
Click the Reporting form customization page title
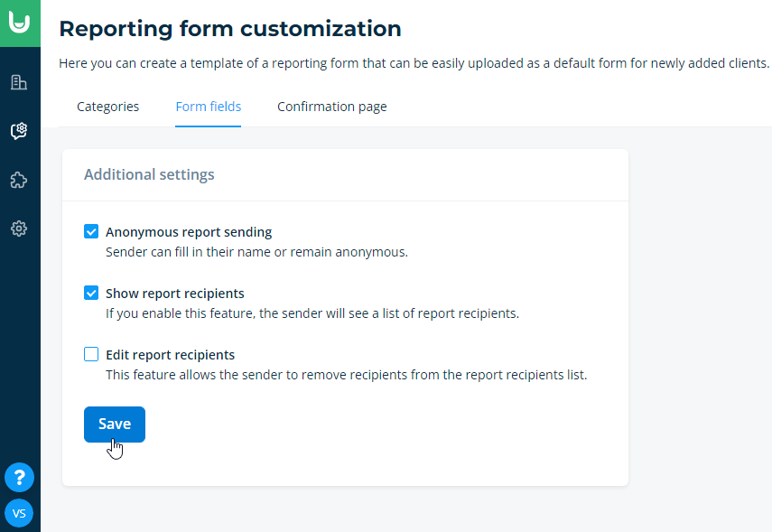pos(230,29)
